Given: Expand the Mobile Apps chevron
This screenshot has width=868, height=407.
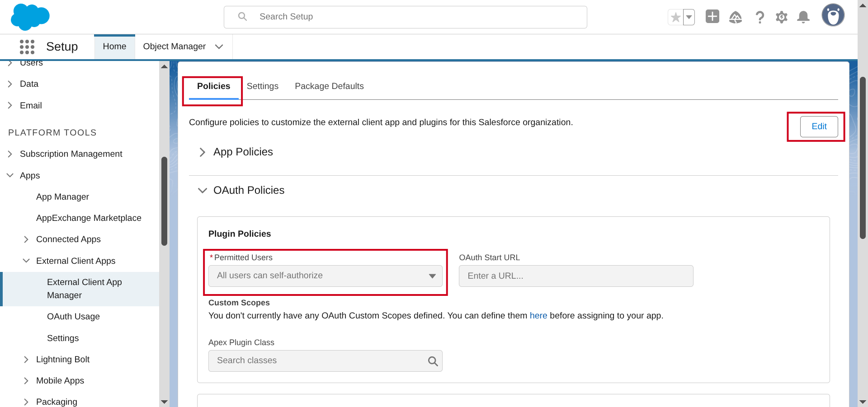Looking at the screenshot, I should (26, 381).
